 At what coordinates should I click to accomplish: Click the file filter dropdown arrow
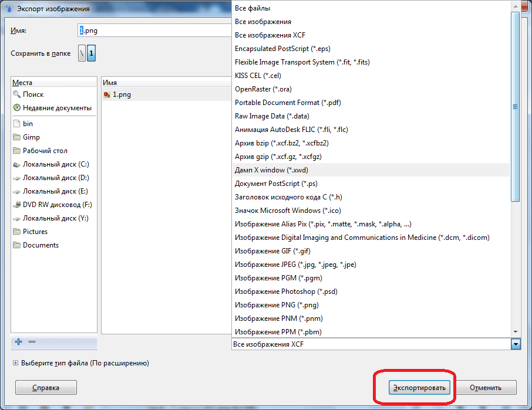[515, 344]
